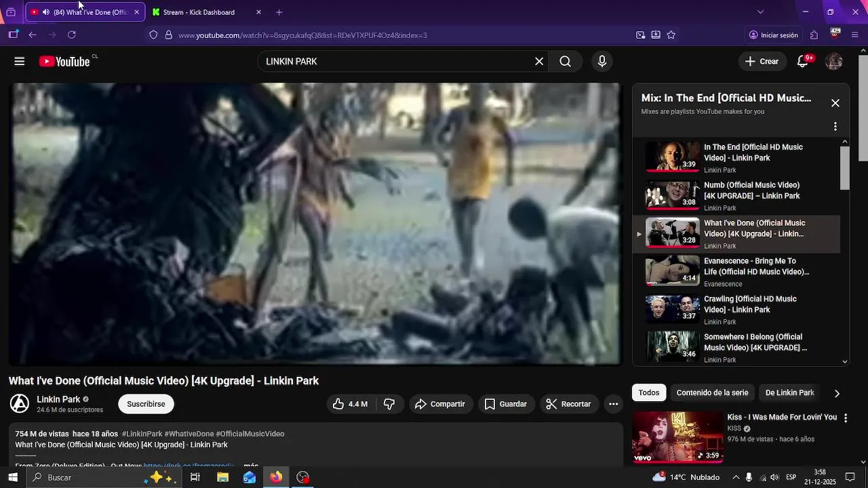Open tracking protection shield icon
The height and width of the screenshot is (488, 868).
click(153, 35)
